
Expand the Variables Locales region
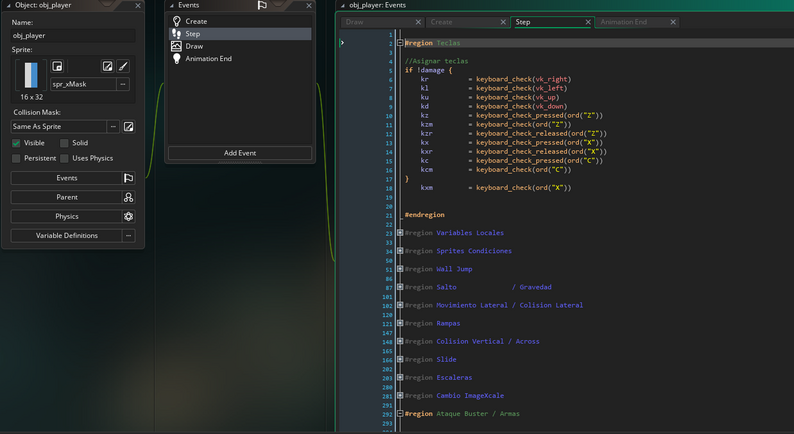click(x=400, y=233)
